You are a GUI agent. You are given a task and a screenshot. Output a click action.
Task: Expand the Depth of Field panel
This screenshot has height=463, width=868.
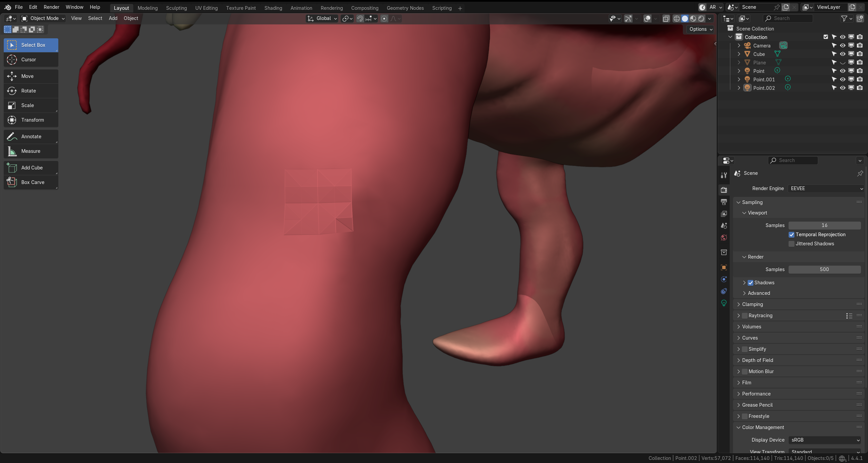click(738, 360)
